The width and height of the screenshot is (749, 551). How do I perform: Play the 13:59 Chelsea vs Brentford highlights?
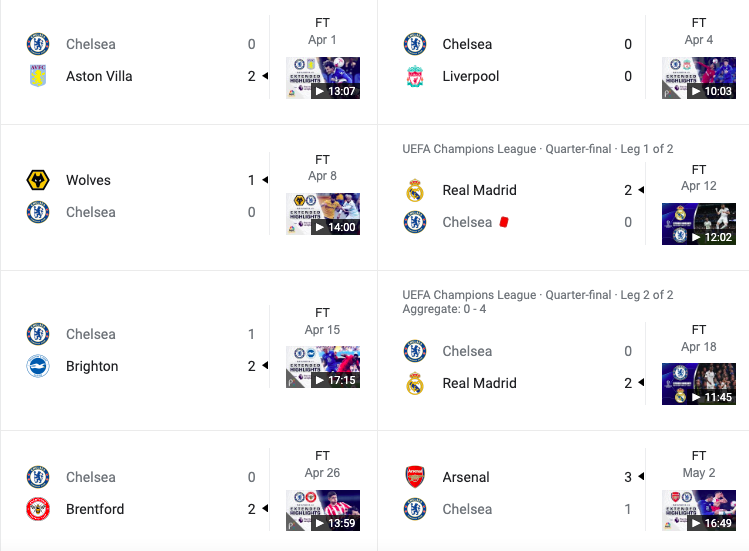(323, 510)
